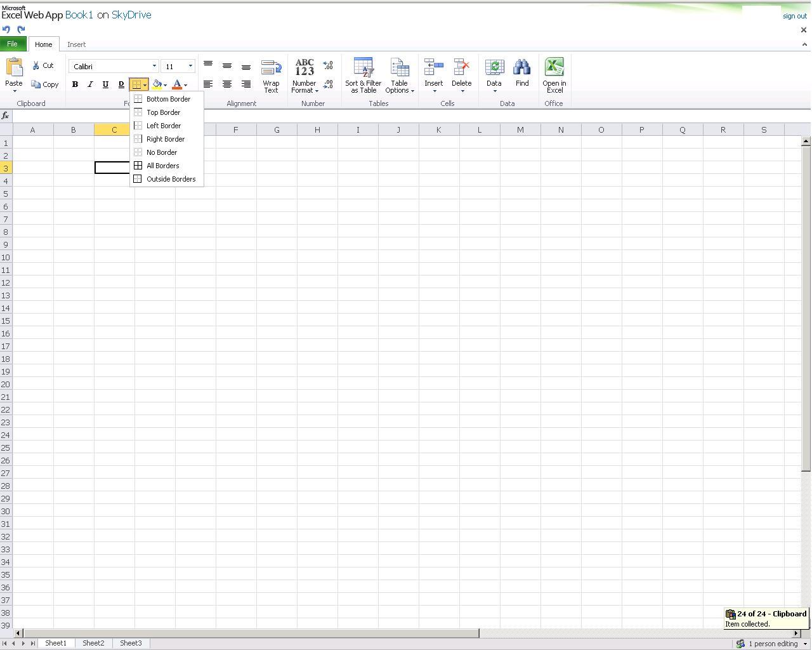Toggle Double Underline formatting
The height and width of the screenshot is (650, 812).
[121, 84]
